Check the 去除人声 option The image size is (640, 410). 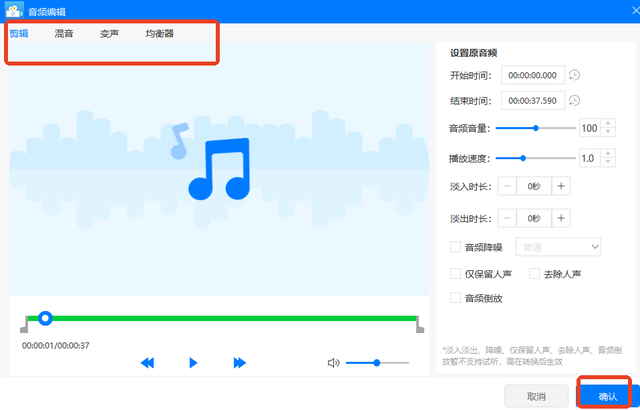[534, 274]
